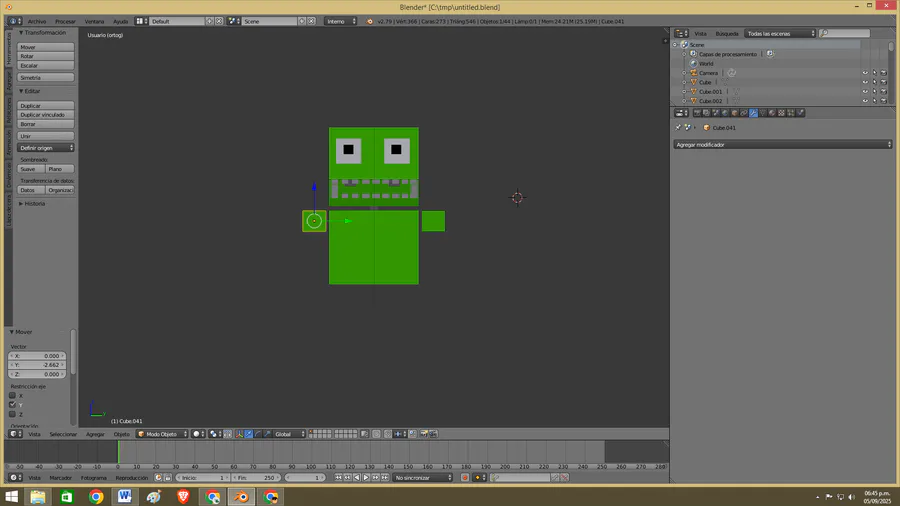Open the Agregar modificador dropdown

point(782,145)
